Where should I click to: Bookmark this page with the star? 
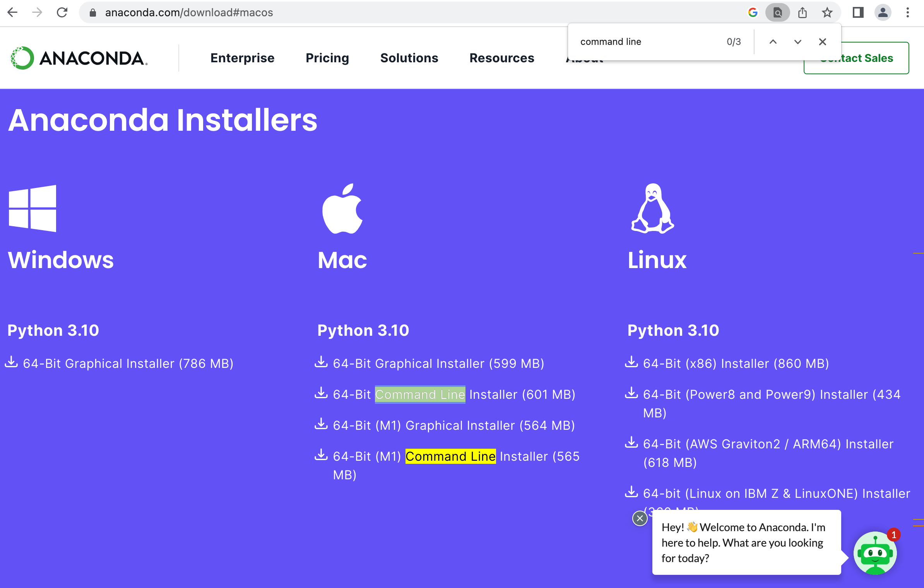(x=827, y=13)
